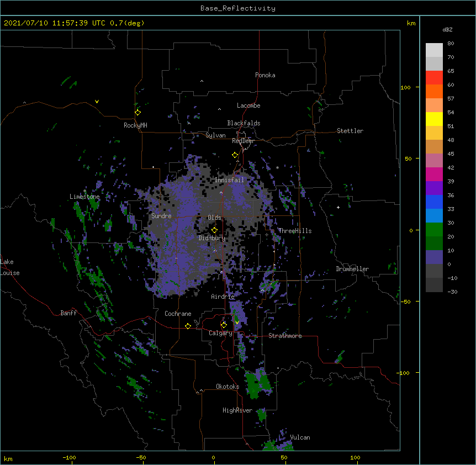Click the Base_Reflectivity title

(238, 8)
